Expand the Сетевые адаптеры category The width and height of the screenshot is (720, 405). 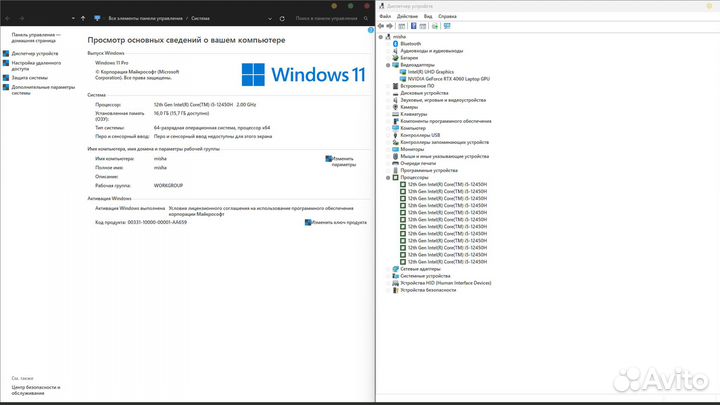pyautogui.click(x=389, y=269)
